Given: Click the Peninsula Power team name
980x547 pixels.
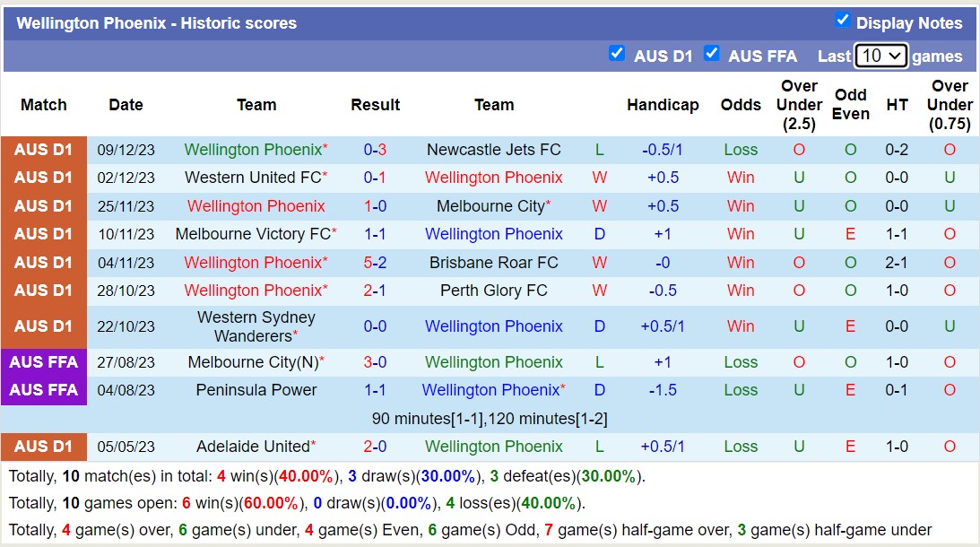Looking at the screenshot, I should (256, 390).
